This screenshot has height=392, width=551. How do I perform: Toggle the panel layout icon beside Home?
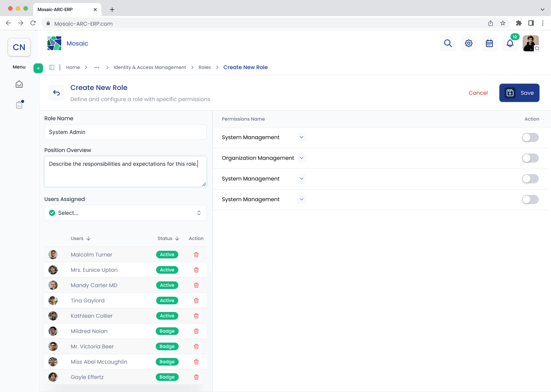[52, 67]
